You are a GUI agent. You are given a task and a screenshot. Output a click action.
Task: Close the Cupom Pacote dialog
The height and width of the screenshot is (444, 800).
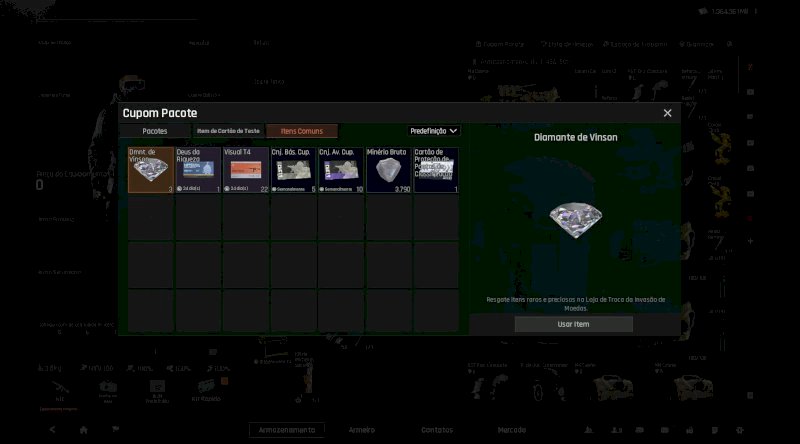668,113
